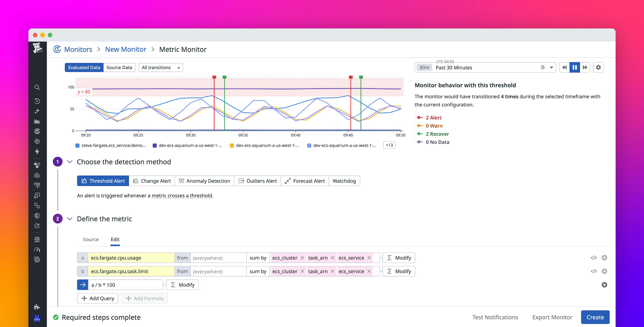644x327 pixels.
Task: Open the Monitors icon in the sidebar
Action: click(37, 131)
